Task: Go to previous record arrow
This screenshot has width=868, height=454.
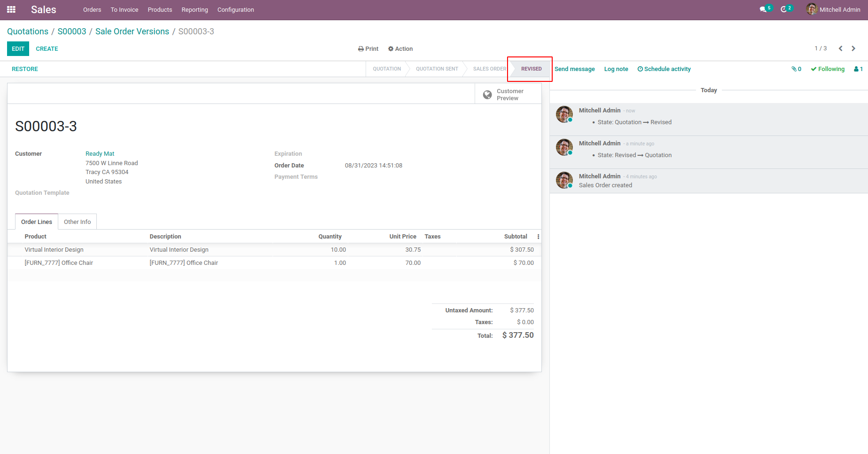Action: 841,48
